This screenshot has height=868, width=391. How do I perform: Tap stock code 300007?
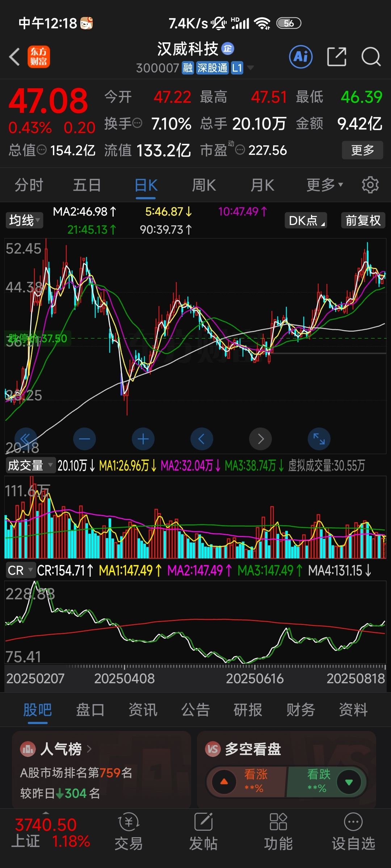coord(157,68)
